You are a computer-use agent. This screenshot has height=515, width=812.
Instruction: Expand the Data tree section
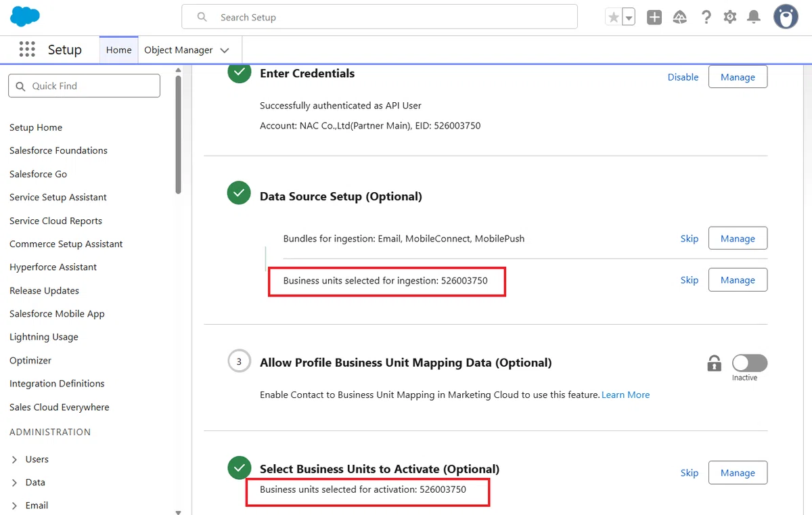[x=15, y=483]
